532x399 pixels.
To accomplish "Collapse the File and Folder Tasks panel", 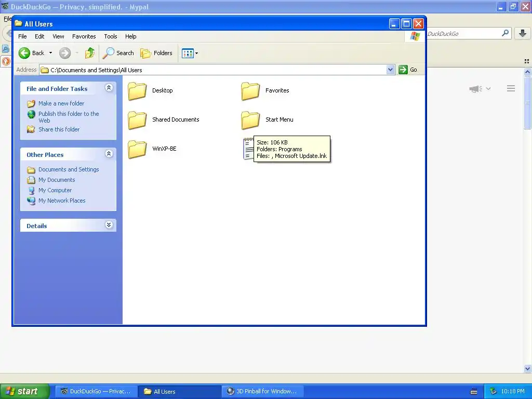I will [x=109, y=88].
